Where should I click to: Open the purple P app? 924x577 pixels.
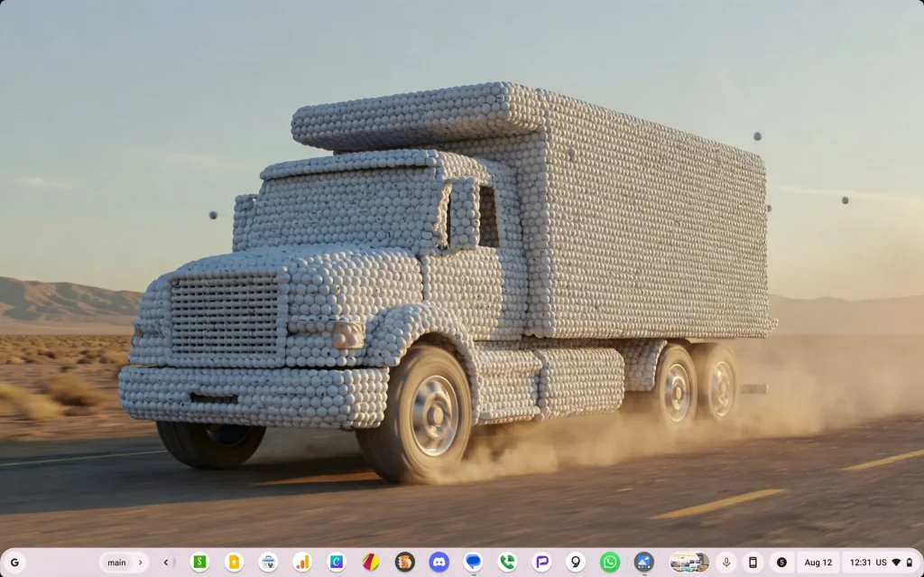click(541, 563)
